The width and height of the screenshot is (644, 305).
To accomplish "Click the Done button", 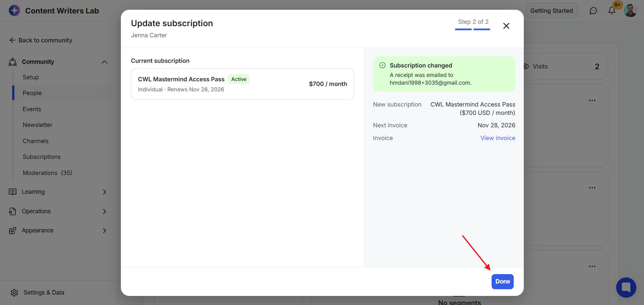I will point(502,281).
